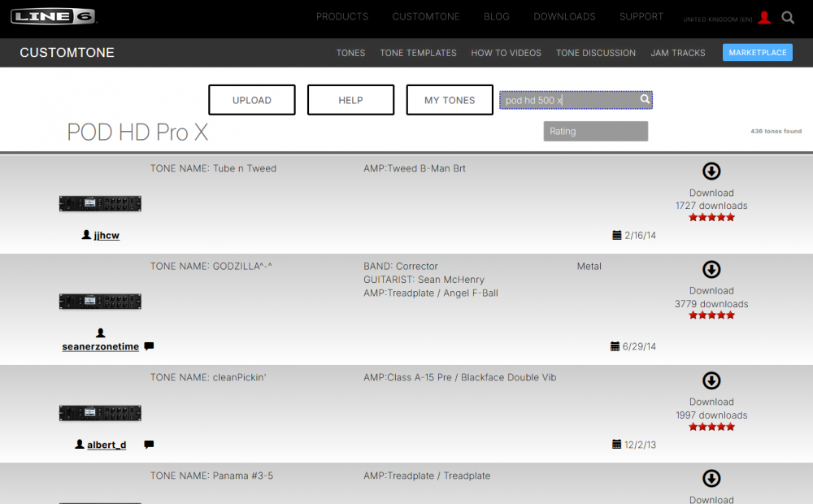Download the Tube n Tweed tone

click(x=711, y=171)
